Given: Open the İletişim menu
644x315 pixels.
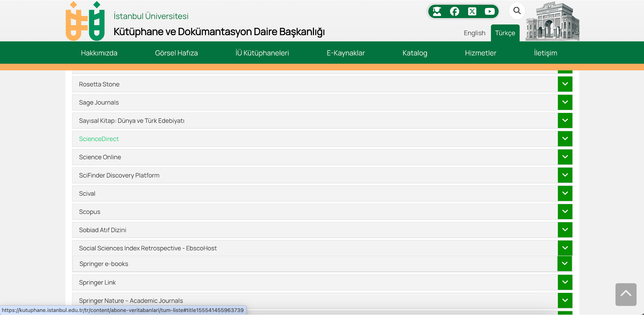Looking at the screenshot, I should (x=545, y=53).
